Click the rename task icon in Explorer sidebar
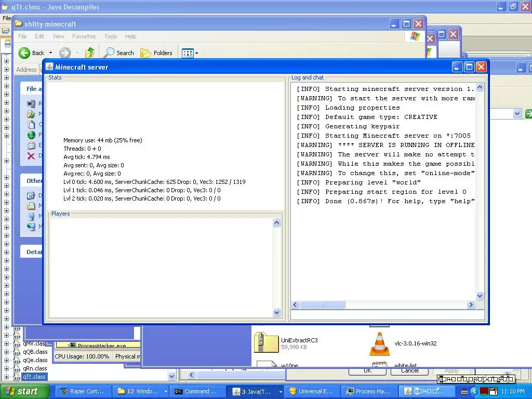Screen dimensions: 532x399 pos(31,103)
